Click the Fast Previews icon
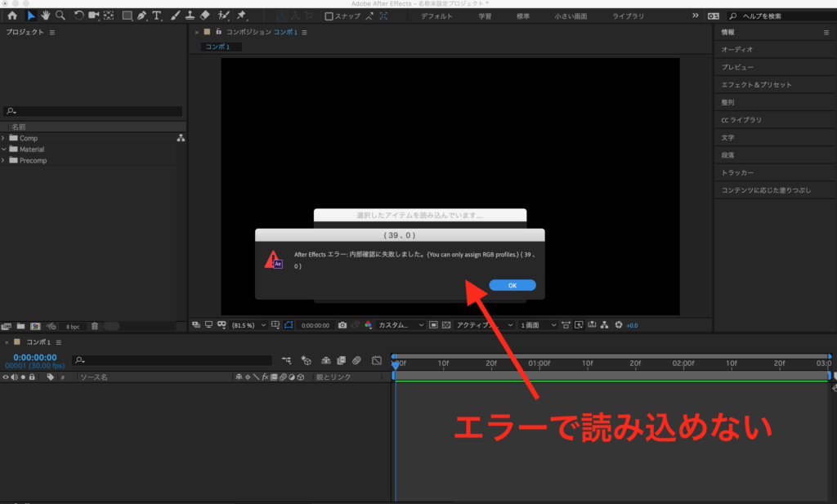This screenshot has height=504, width=837. 579,325
